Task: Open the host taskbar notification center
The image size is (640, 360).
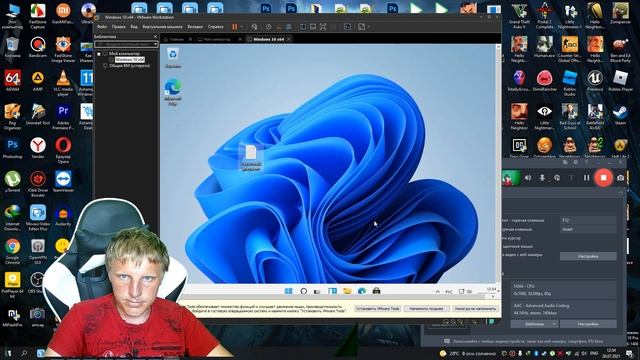Action: coord(629,353)
